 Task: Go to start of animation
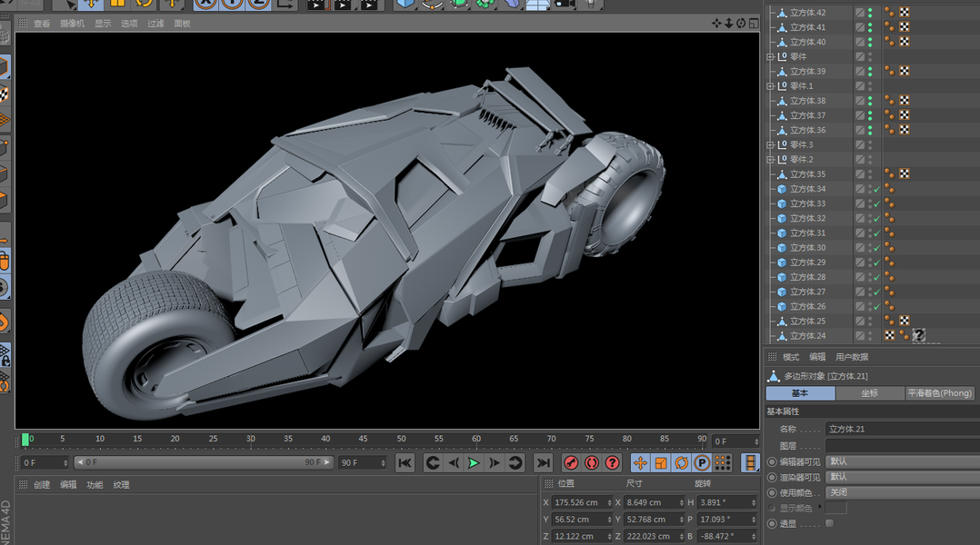point(405,462)
